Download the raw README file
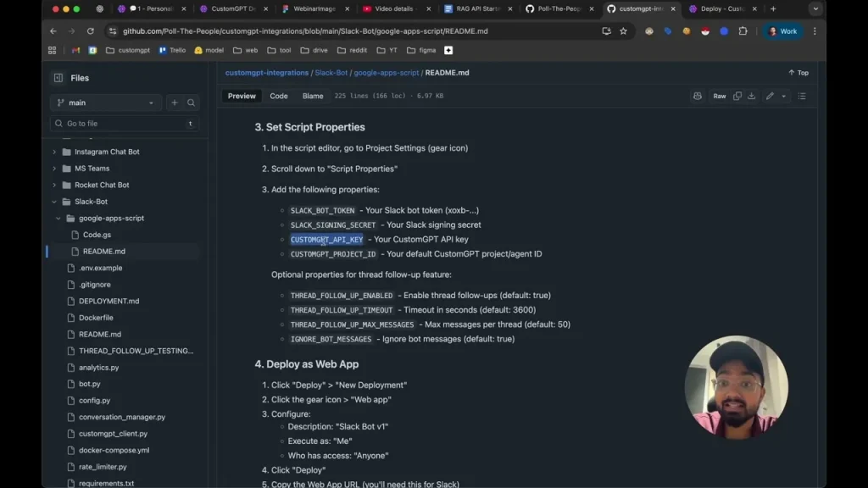This screenshot has height=488, width=868. click(751, 96)
